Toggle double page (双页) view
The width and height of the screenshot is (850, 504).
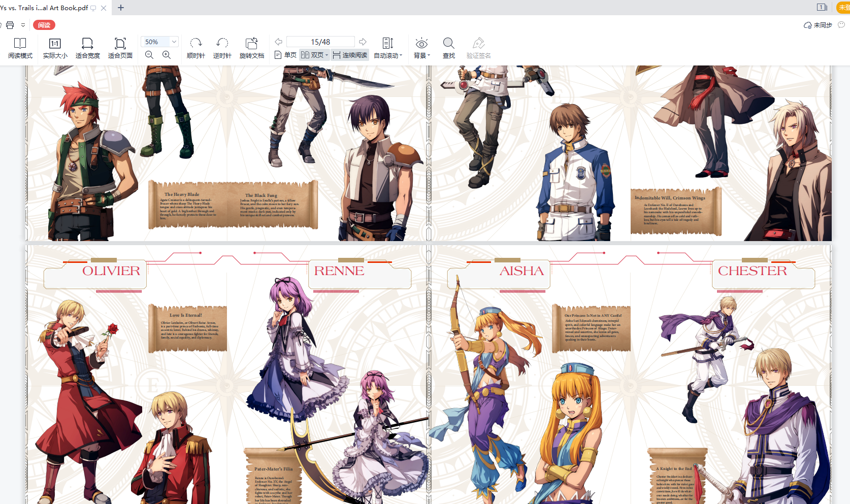tap(314, 55)
